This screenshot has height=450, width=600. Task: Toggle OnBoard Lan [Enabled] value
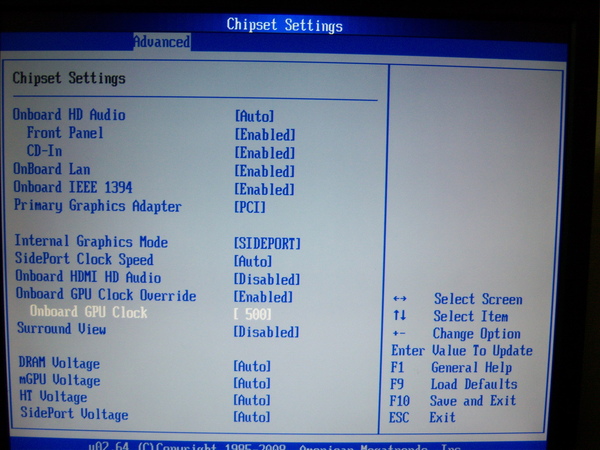(265, 171)
